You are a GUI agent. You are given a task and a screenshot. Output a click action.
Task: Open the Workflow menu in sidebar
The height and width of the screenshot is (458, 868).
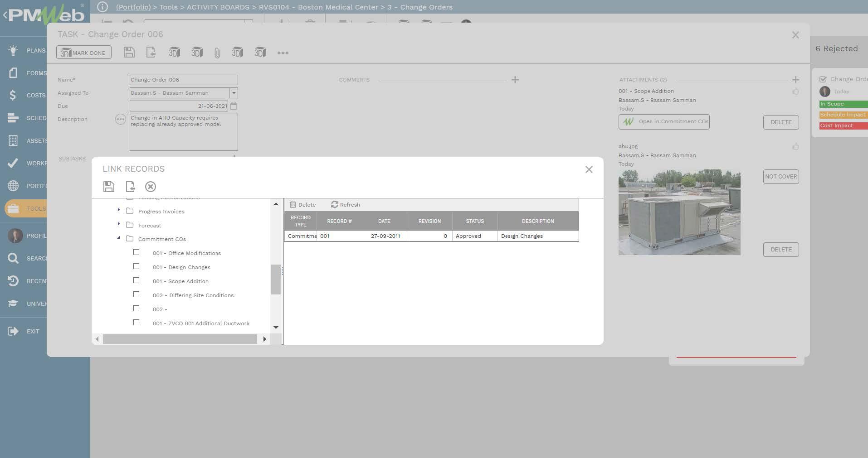point(27,163)
